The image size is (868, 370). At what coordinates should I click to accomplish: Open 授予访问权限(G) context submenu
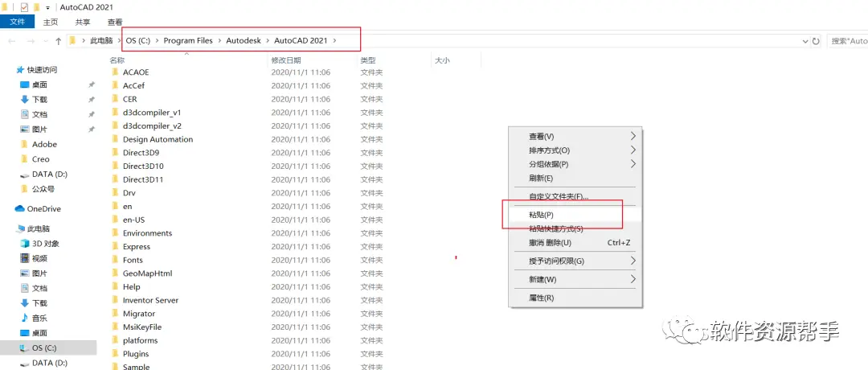[x=575, y=261]
